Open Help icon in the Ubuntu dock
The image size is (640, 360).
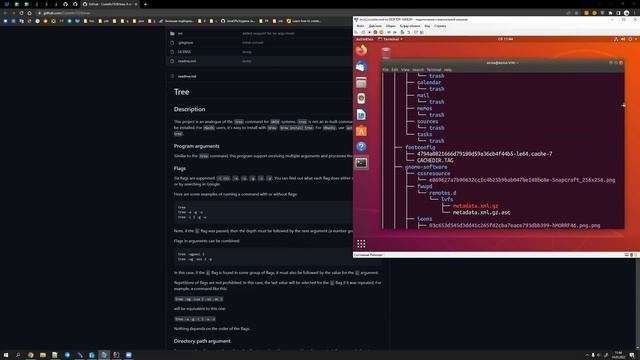tap(361, 147)
